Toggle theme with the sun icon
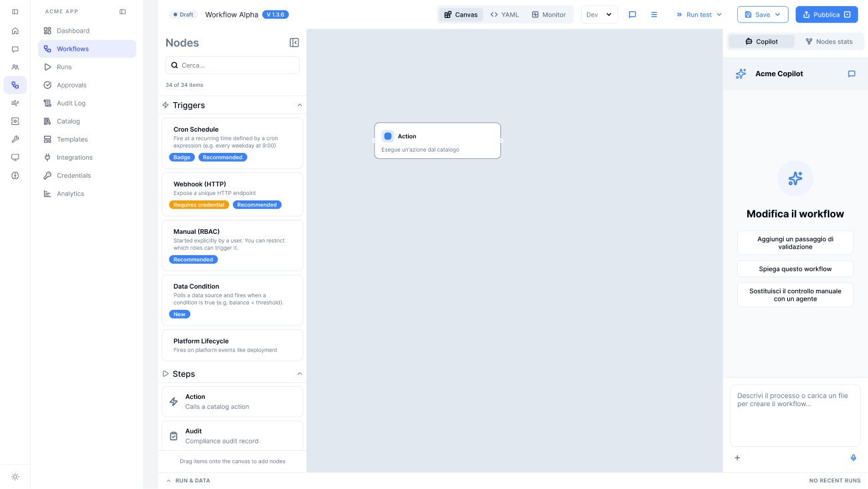The image size is (868, 489). (15, 476)
